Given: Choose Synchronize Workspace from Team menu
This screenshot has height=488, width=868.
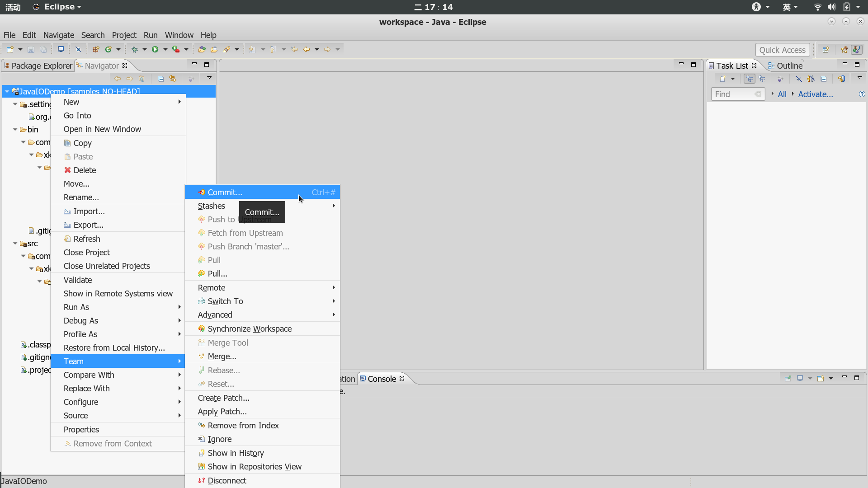Looking at the screenshot, I should [x=262, y=328].
